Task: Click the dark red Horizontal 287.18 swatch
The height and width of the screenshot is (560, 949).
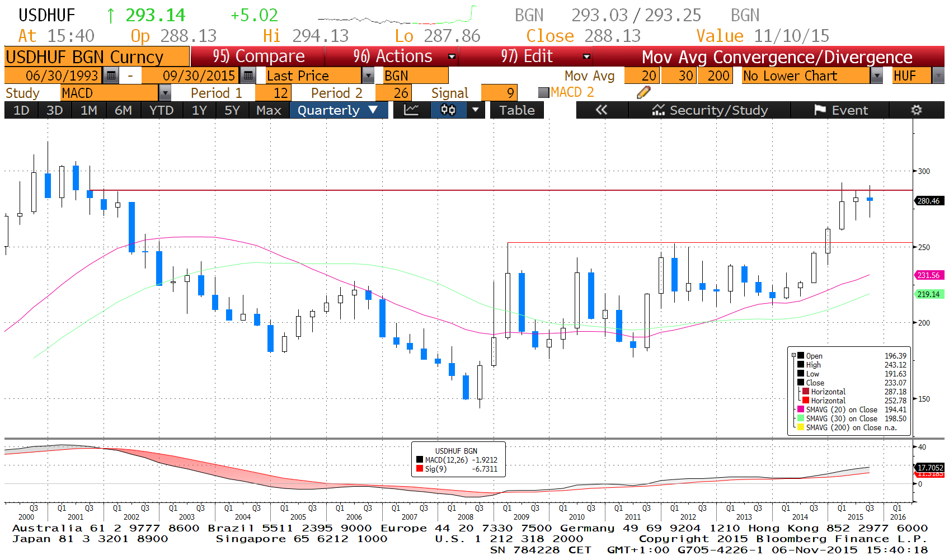Action: click(806, 392)
